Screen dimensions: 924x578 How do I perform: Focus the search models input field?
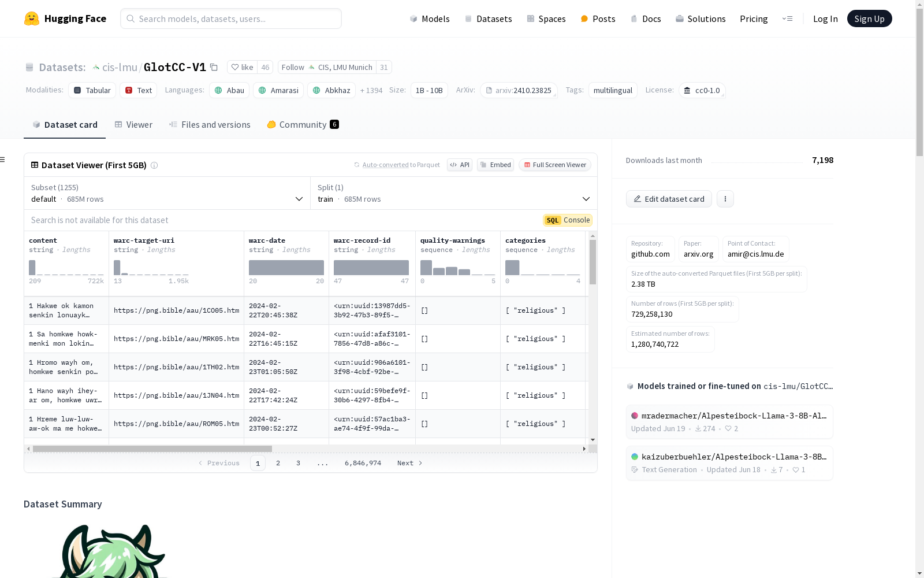tap(231, 18)
